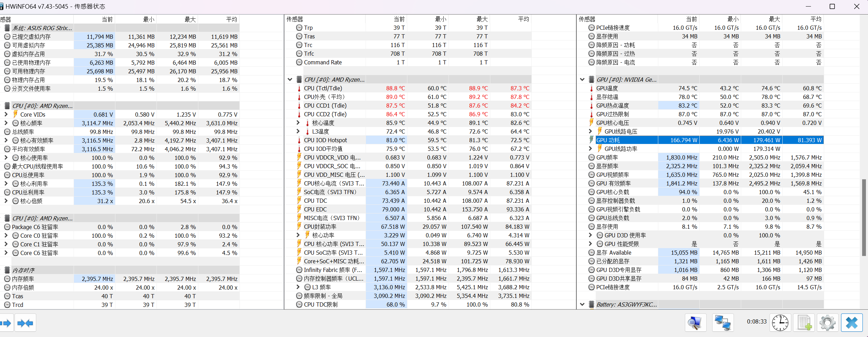Click the 最小 column header in middle panel

click(428, 19)
